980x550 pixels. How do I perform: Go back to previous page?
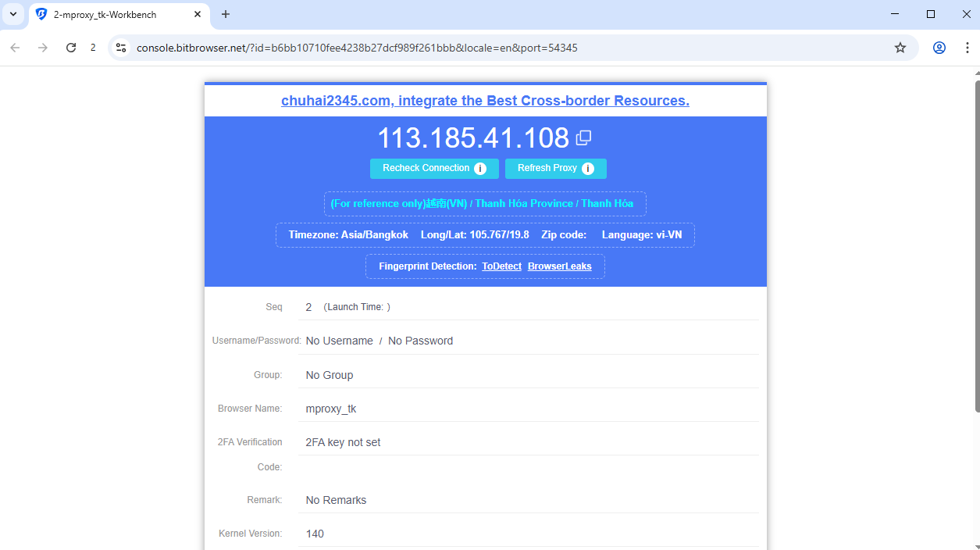(15, 48)
